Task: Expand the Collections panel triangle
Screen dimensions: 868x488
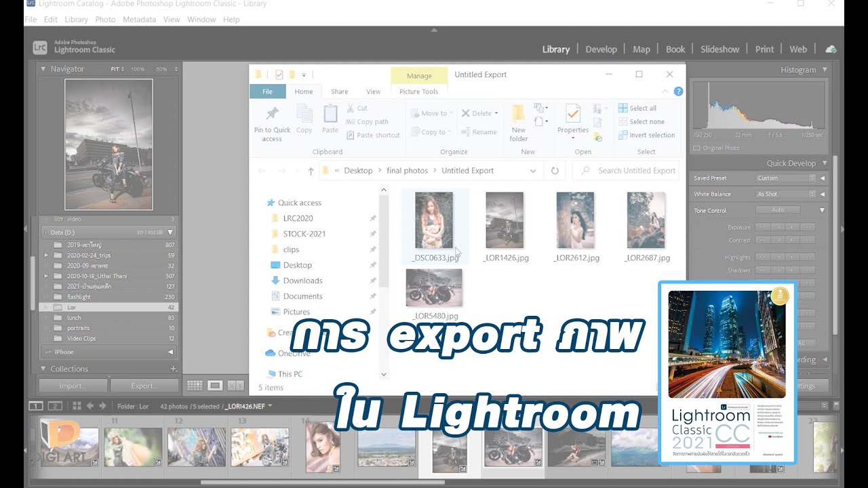Action: pyautogui.click(x=43, y=369)
